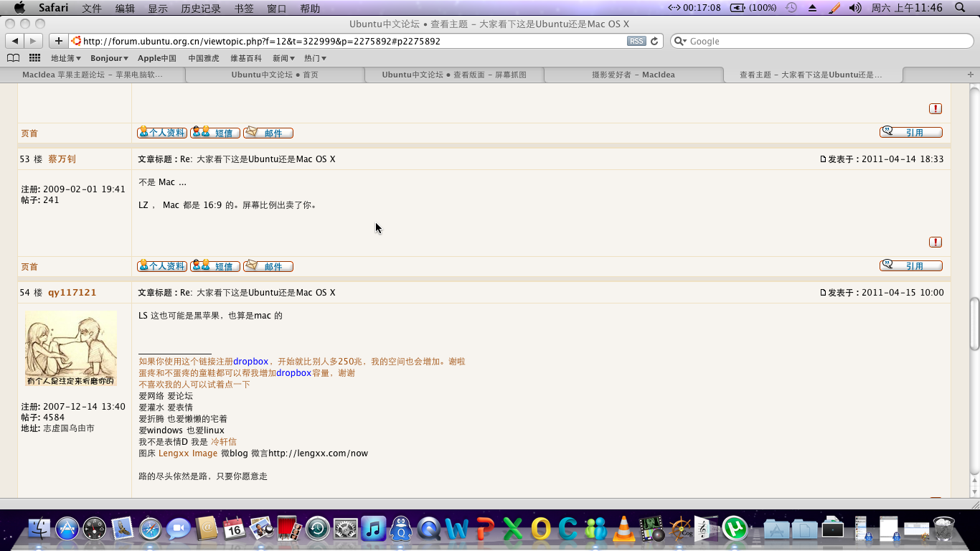The width and height of the screenshot is (980, 551).
Task: Switch to the 查看版面 - 屏幕抓图 tab
Action: 454,75
